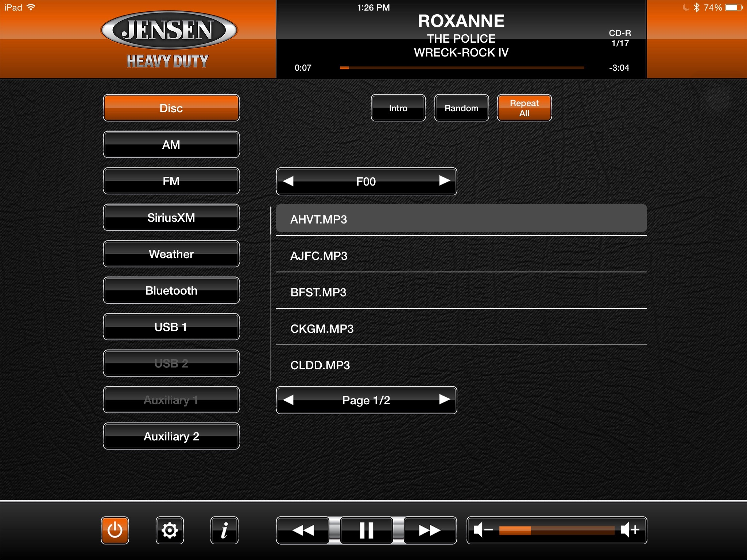Go to the next folder after F00
This screenshot has height=560, width=747.
[445, 180]
